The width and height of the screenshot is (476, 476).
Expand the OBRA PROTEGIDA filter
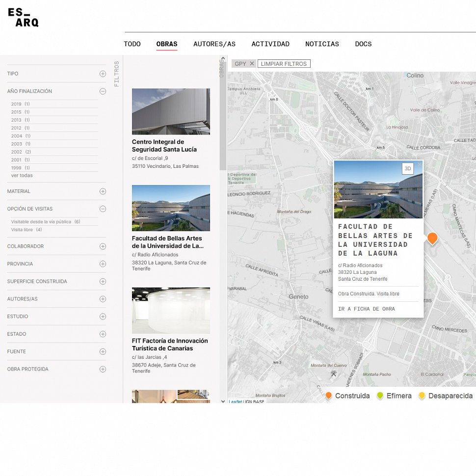click(103, 369)
